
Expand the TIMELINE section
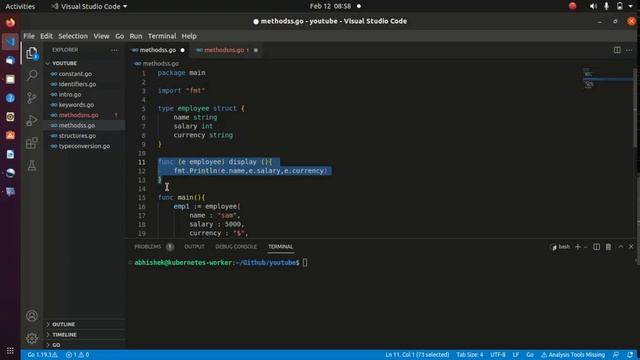click(64, 334)
